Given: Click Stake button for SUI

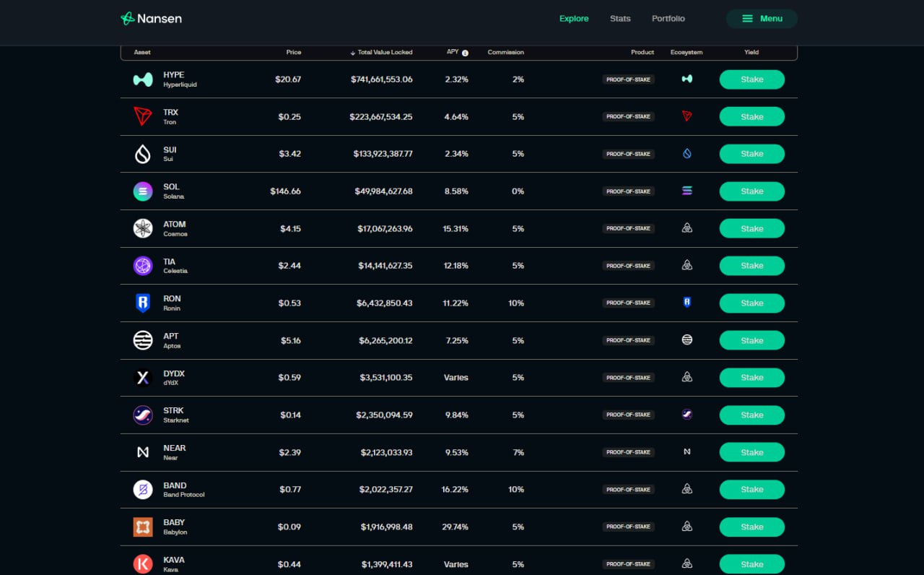Looking at the screenshot, I should (752, 154).
